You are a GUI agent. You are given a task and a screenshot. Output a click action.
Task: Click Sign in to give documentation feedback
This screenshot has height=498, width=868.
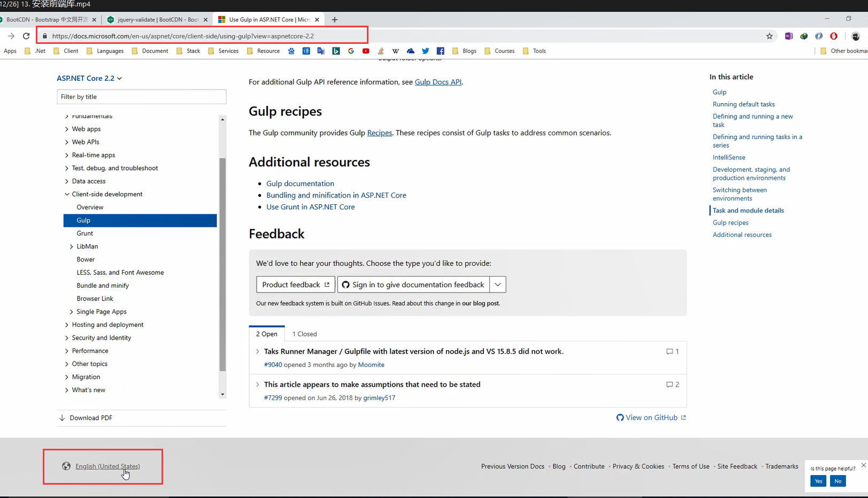pos(413,285)
